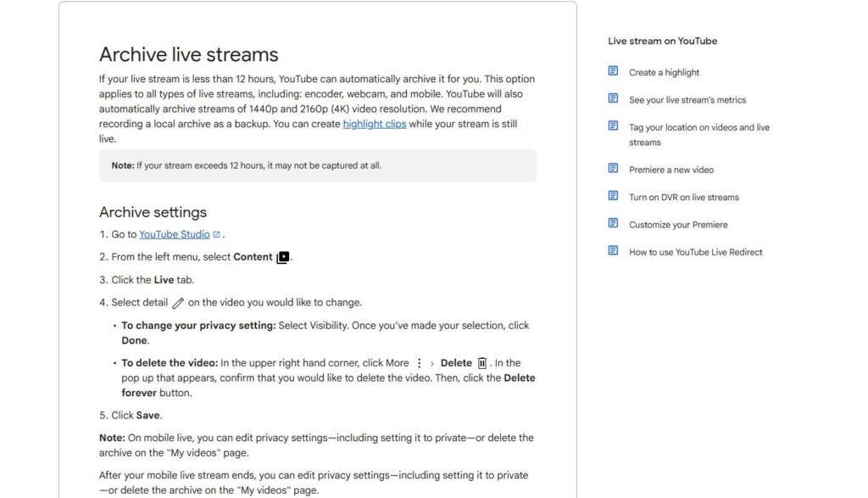Open See your live stream's metrics article
The image size is (868, 498).
pos(687,100)
